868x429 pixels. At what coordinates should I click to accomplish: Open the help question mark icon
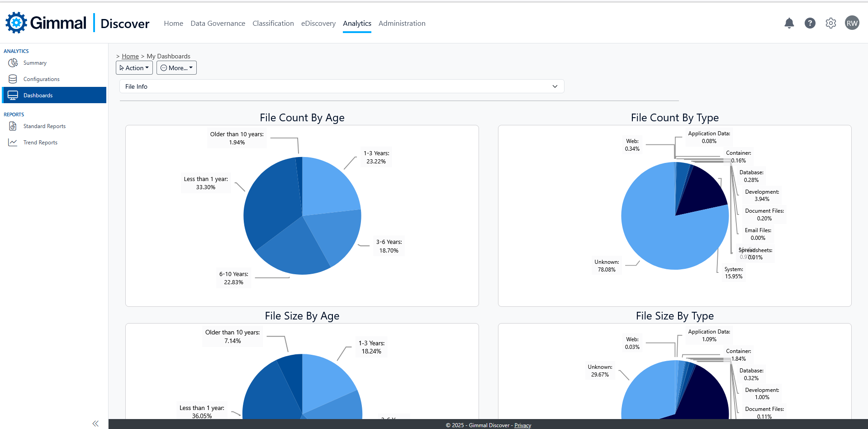click(810, 23)
